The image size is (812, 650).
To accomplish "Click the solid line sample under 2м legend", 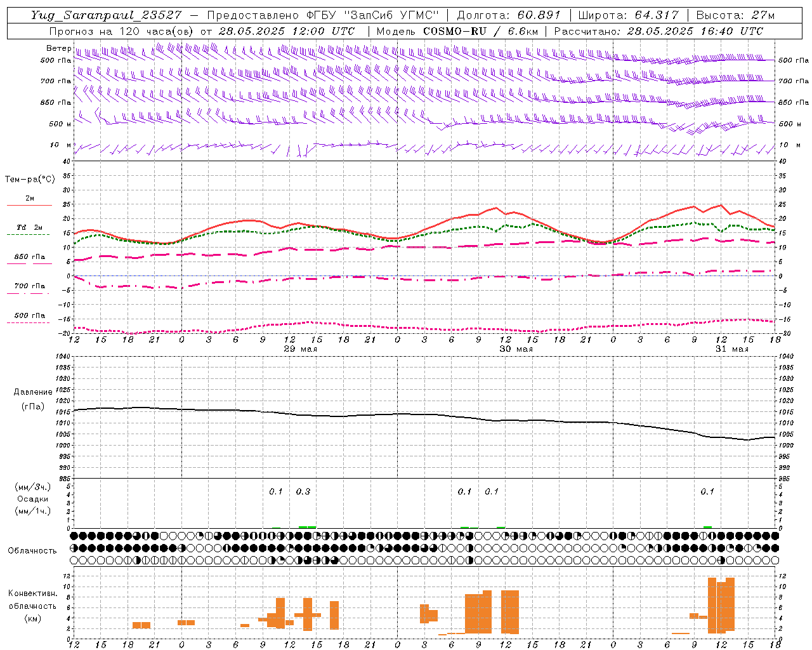I will click(29, 206).
